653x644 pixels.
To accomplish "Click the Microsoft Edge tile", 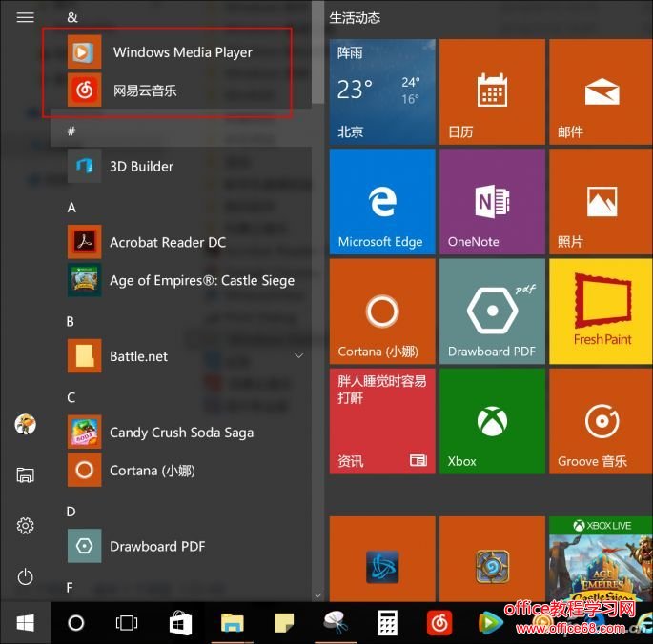I will click(382, 201).
